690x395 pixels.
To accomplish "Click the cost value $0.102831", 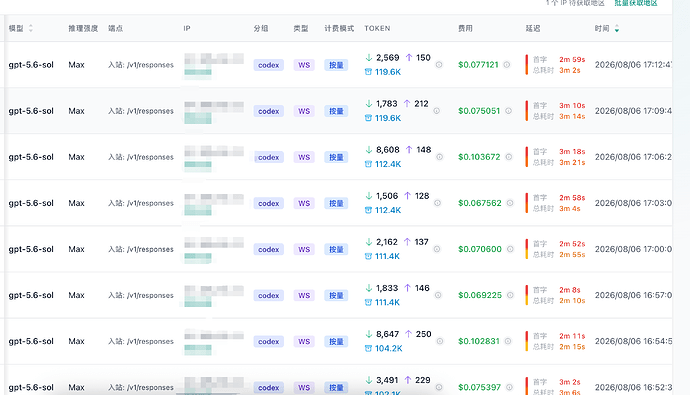I will [479, 341].
